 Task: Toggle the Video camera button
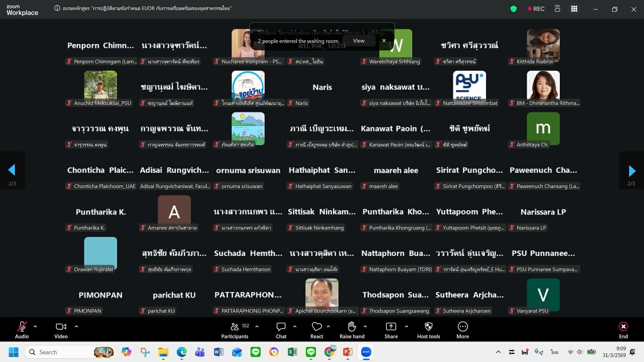pos(61,330)
